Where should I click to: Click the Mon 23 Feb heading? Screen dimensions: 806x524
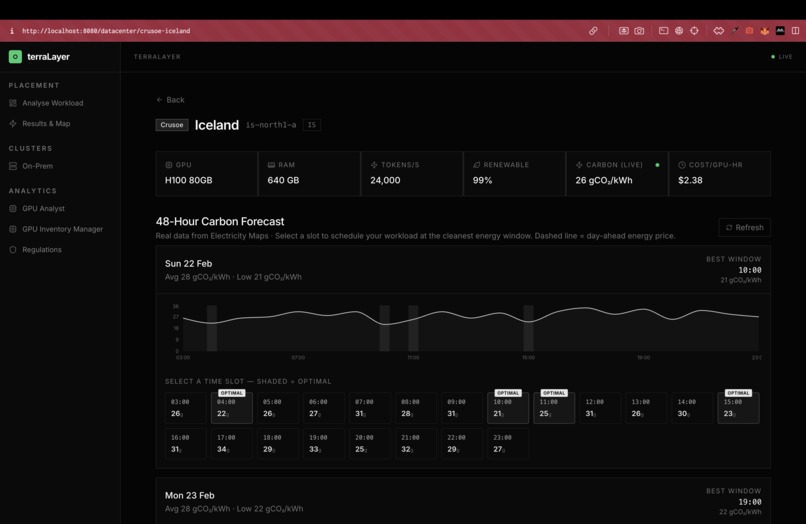click(x=190, y=495)
